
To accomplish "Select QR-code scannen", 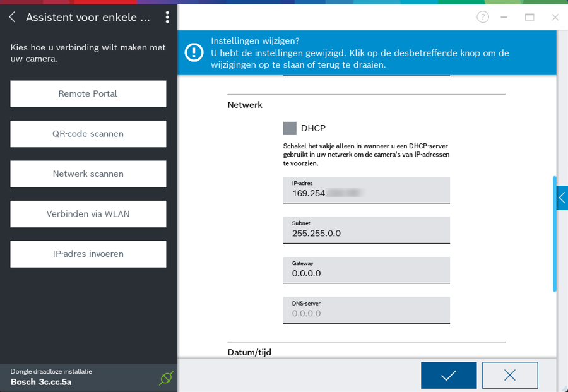I will click(88, 134).
